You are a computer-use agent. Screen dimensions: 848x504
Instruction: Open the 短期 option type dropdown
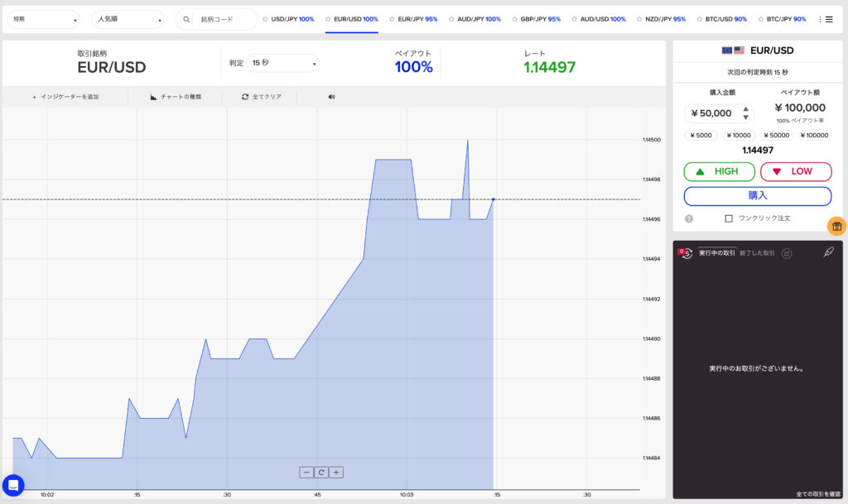point(43,19)
